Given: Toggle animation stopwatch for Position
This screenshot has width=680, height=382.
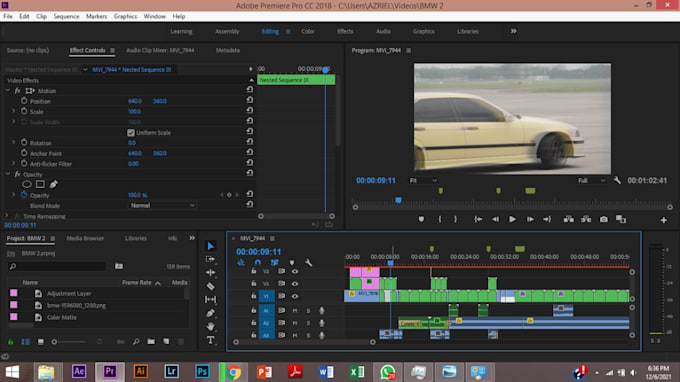Looking at the screenshot, I should coord(24,101).
